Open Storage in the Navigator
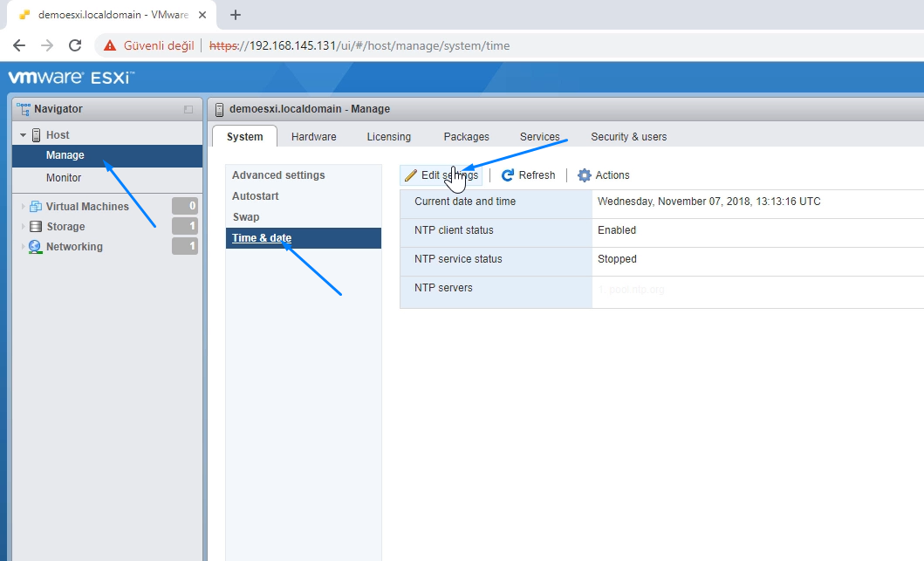 point(65,226)
